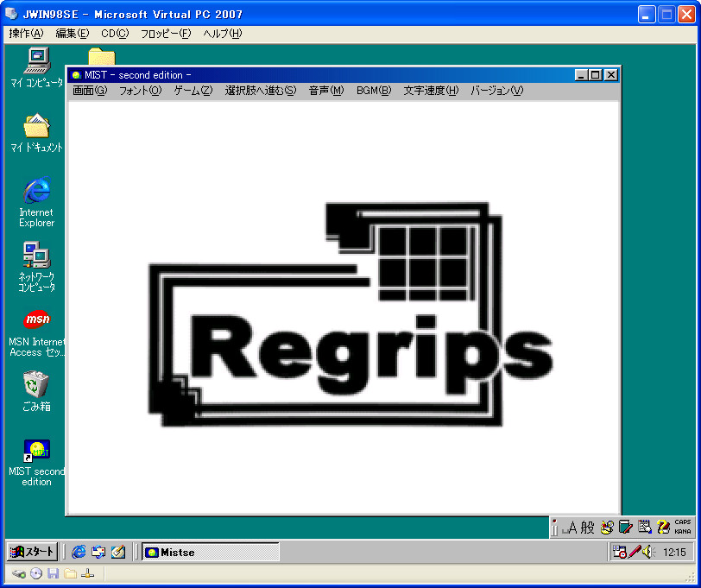Screen dimensions: 701x588
Task: Launch Internet Explorer from the quick launch bar
Action: click(x=79, y=552)
